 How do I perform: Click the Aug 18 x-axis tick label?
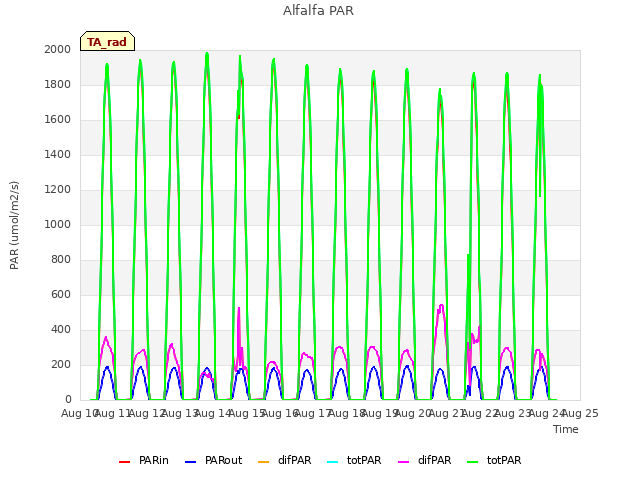(x=347, y=413)
